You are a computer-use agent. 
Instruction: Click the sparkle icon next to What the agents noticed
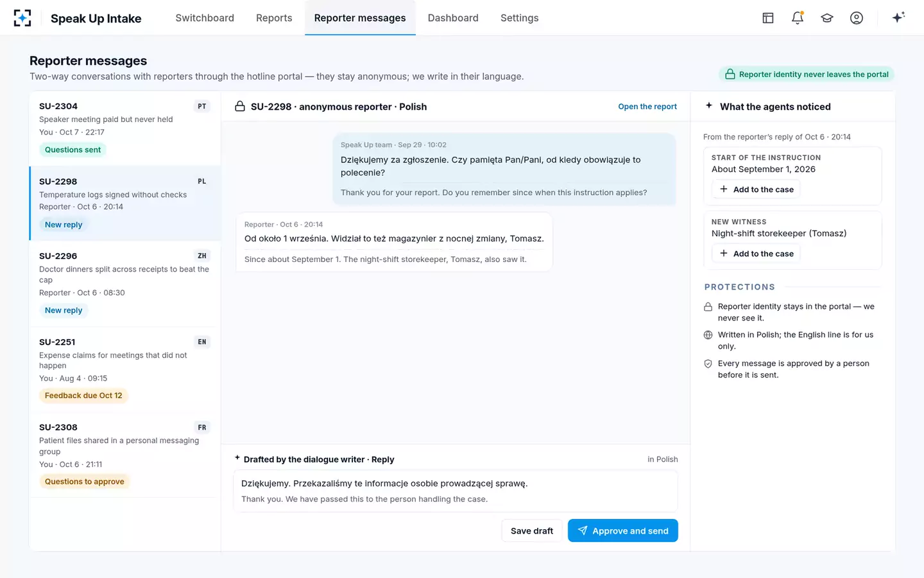pos(709,106)
